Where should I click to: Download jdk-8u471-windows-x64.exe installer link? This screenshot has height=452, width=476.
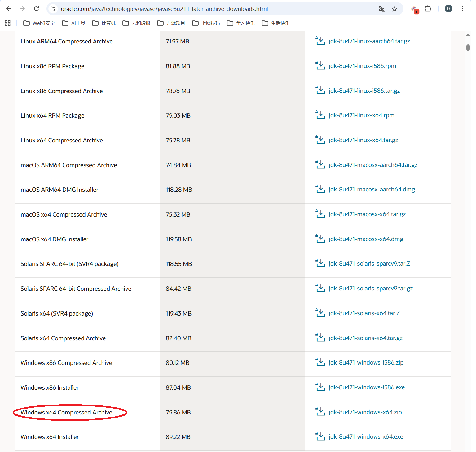coord(366,437)
